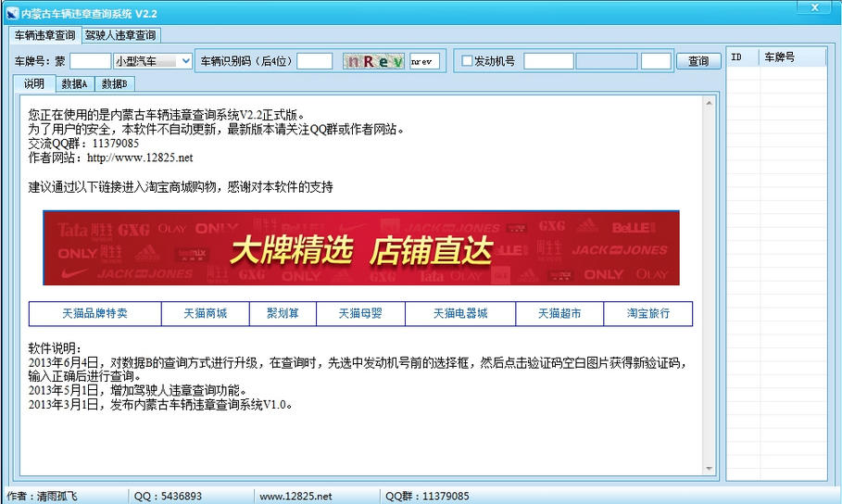The width and height of the screenshot is (842, 504).
Task: Click the disabled middle engine captcha box
Action: 607,61
